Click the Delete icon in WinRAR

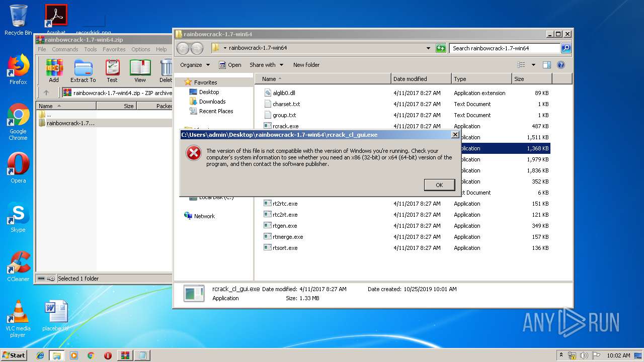coord(166,70)
